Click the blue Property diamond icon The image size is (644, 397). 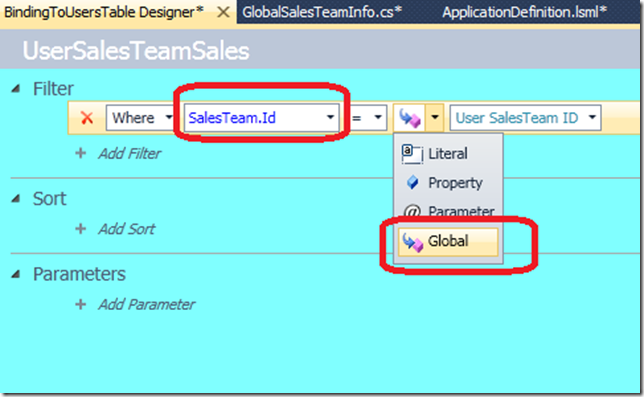(x=412, y=182)
